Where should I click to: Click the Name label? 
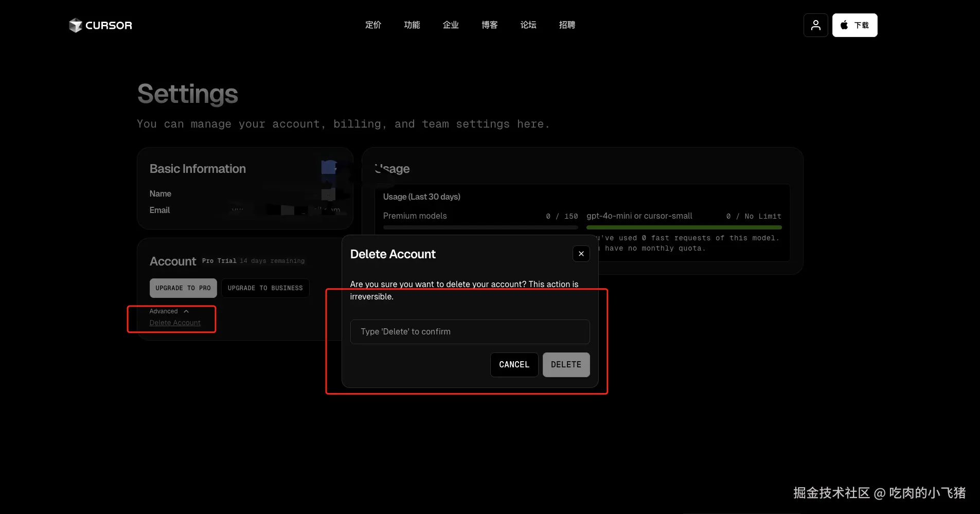coord(161,193)
